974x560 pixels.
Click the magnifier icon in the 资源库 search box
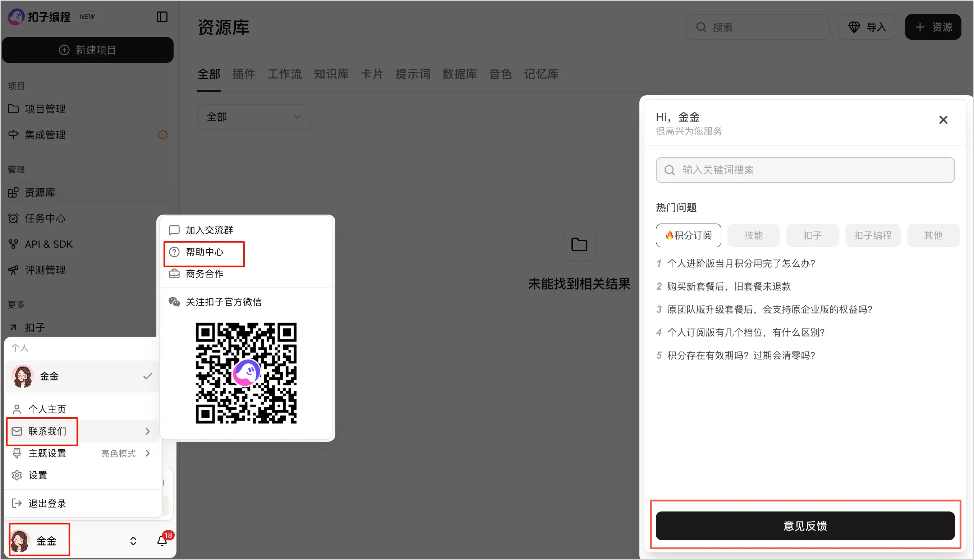click(x=701, y=27)
